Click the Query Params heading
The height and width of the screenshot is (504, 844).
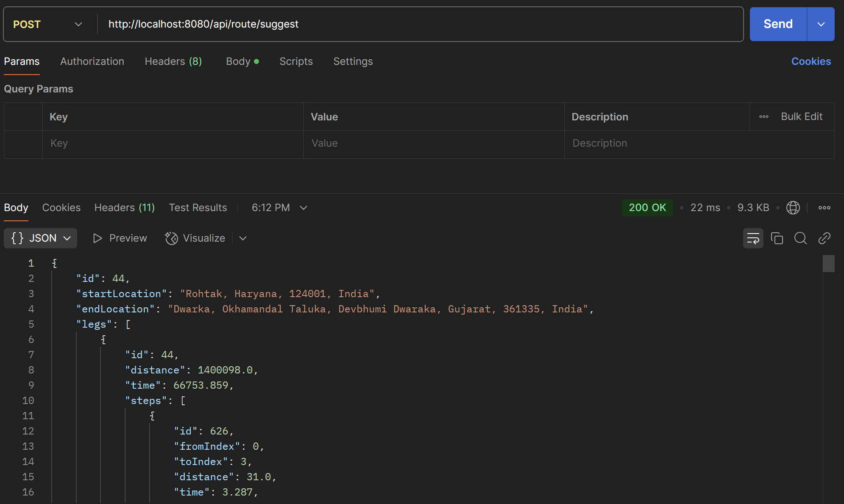(39, 89)
